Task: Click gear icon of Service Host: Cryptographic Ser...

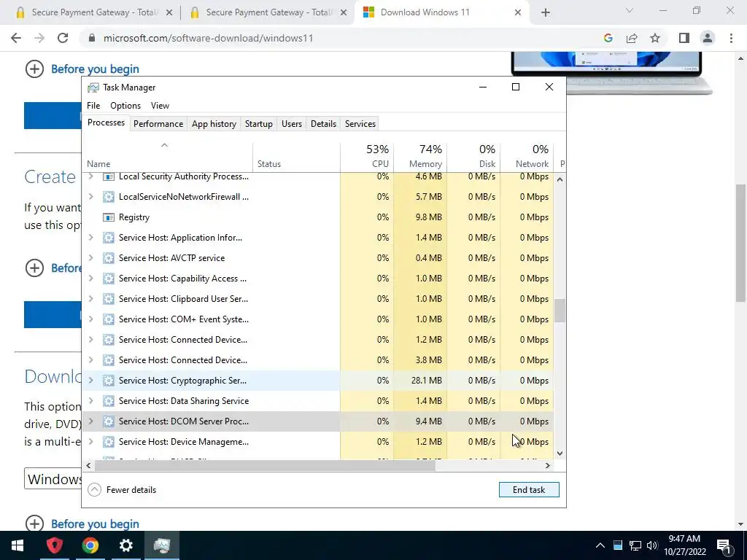Action: [x=109, y=381]
